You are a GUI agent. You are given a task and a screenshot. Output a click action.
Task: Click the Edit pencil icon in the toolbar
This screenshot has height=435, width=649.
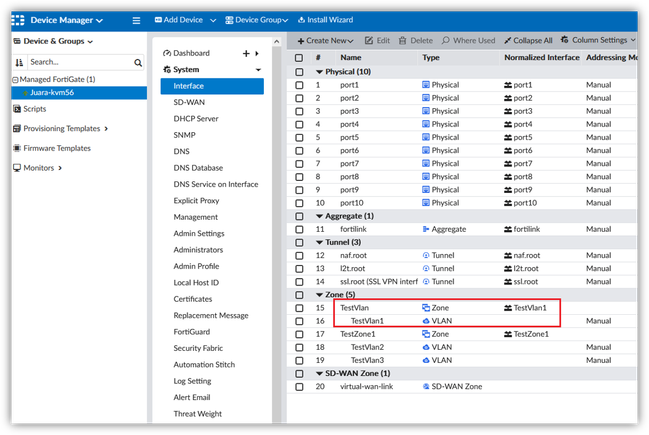[369, 40]
